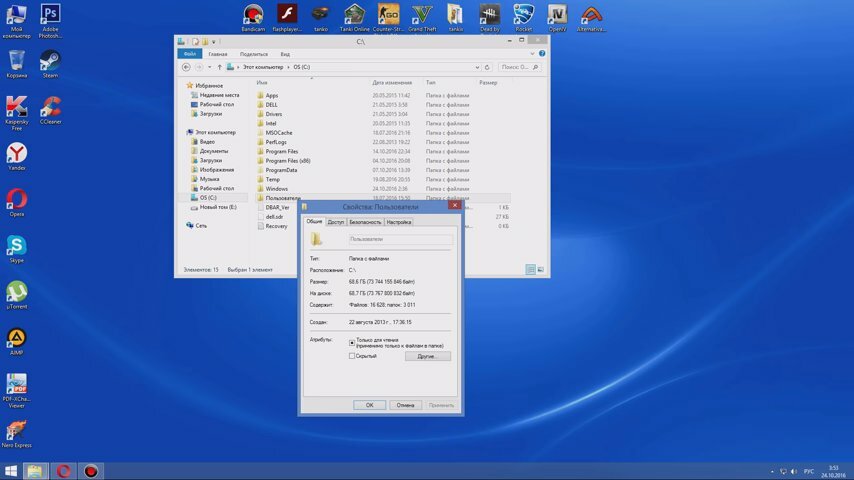Open Вид ribbon tab
Viewport: 854px width, 480px height.
tap(285, 54)
